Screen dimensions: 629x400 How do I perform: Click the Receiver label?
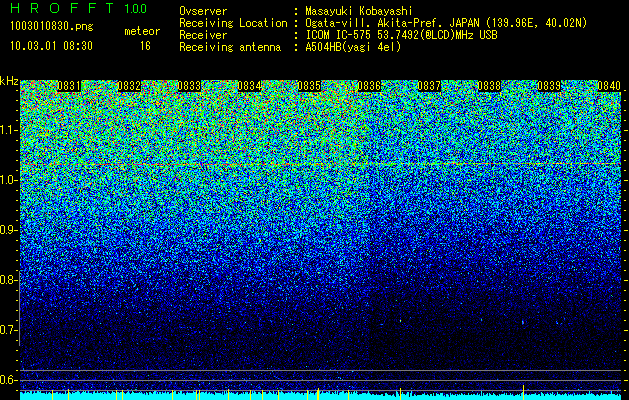tap(203, 35)
